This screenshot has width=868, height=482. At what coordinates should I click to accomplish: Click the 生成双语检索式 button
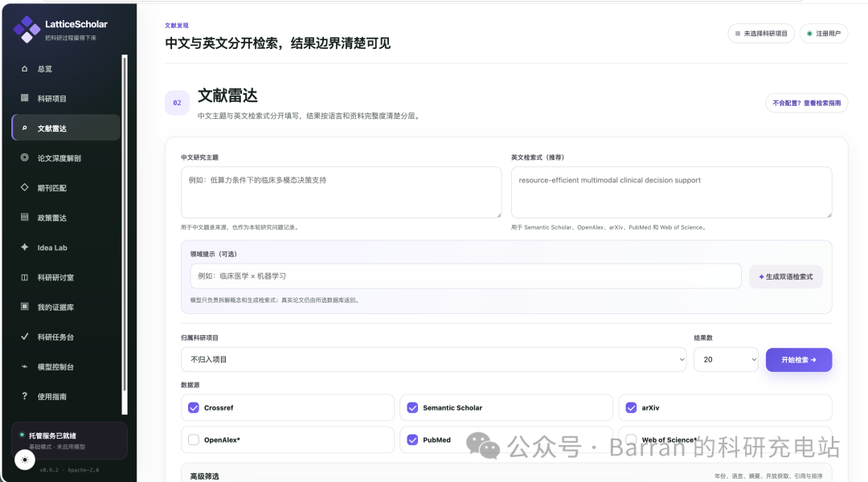(x=785, y=276)
